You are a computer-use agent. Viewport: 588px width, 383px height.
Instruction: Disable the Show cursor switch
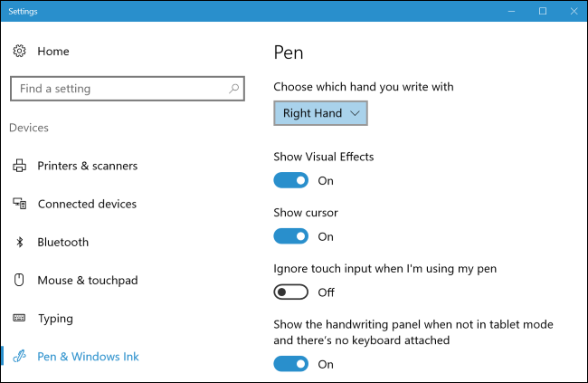click(291, 236)
